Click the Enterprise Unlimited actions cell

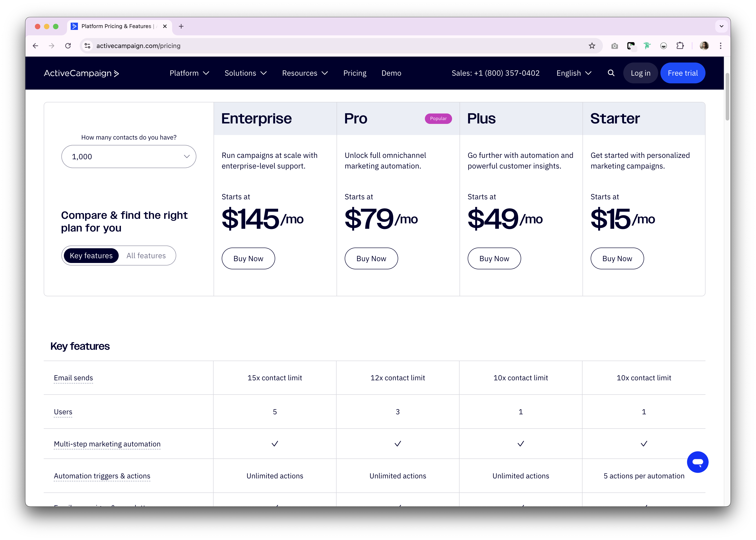(x=275, y=476)
